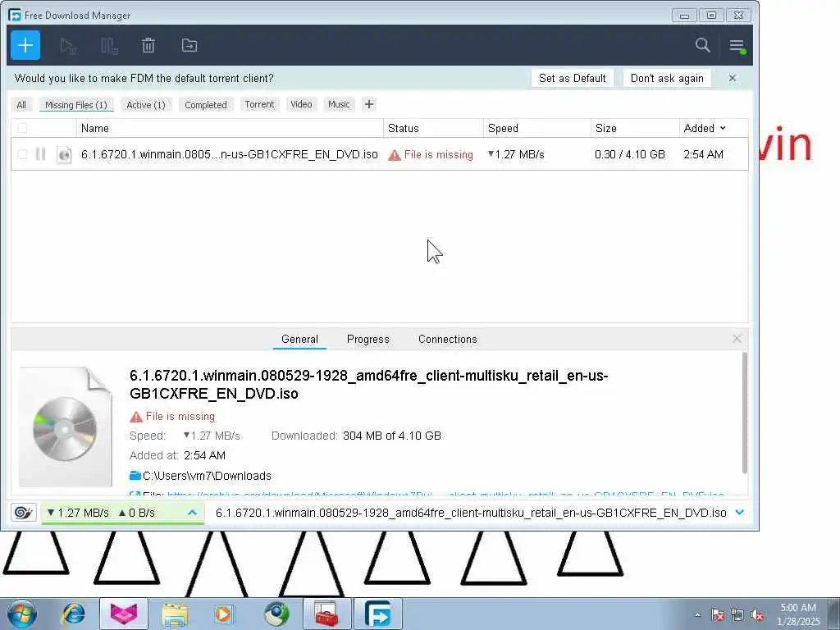The height and width of the screenshot is (630, 840).
Task: Click the trash delete toolbar icon
Action: point(148,46)
